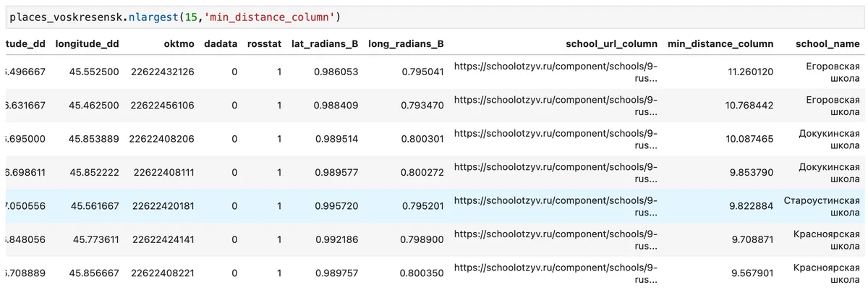Open school URL in first Егоровская школа row
868x290 pixels.
556,72
